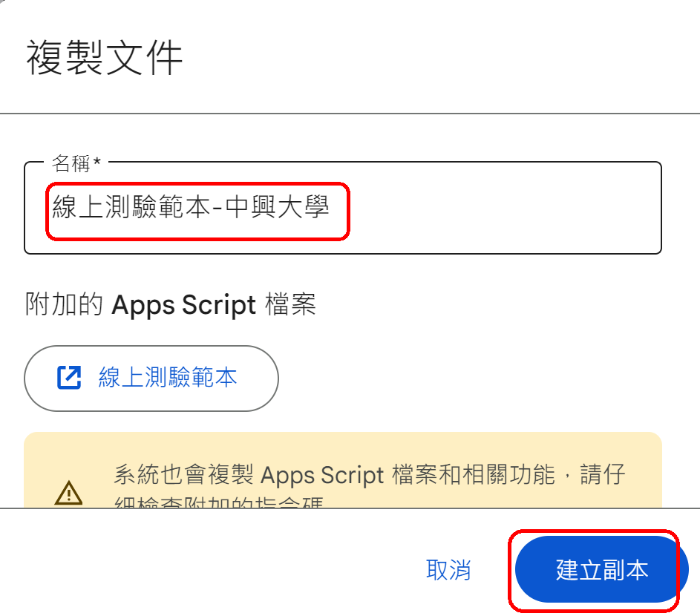
Task: Click the yellow warning banner text
Action: click(369, 475)
